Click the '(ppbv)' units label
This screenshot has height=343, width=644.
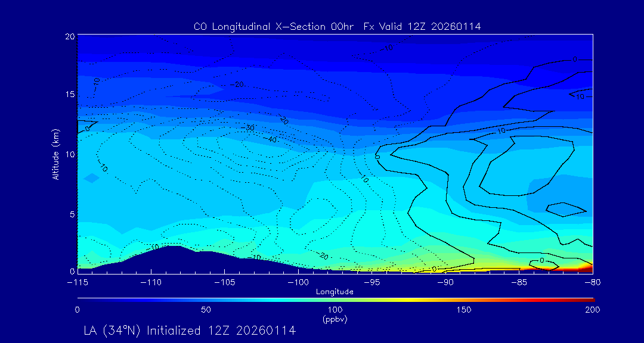(x=335, y=319)
